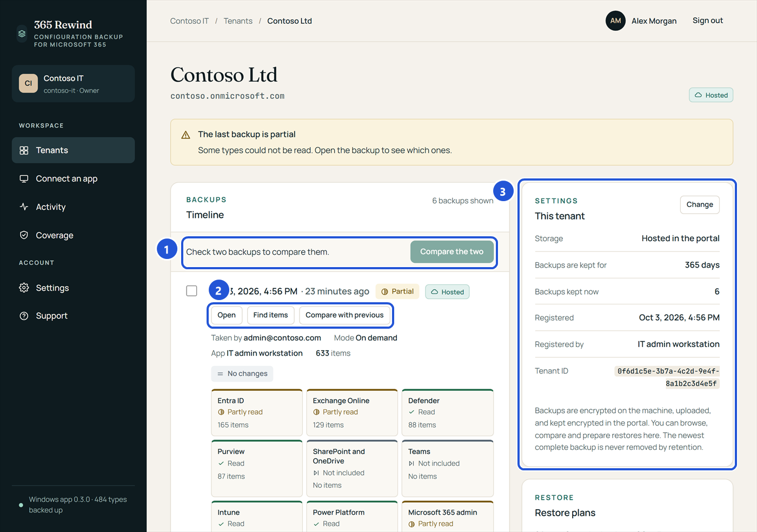Click the 633 items count
Viewport: 757px width, 532px height.
333,354
